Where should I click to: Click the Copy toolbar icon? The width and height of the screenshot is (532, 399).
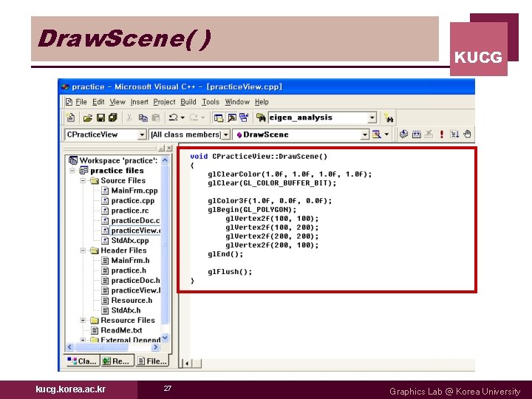coord(143,117)
